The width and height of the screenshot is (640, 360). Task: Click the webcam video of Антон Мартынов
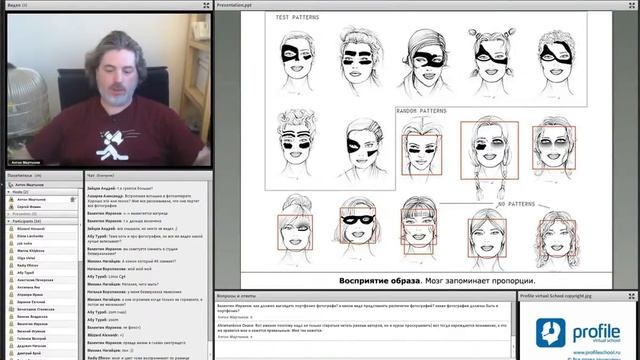coord(109,90)
